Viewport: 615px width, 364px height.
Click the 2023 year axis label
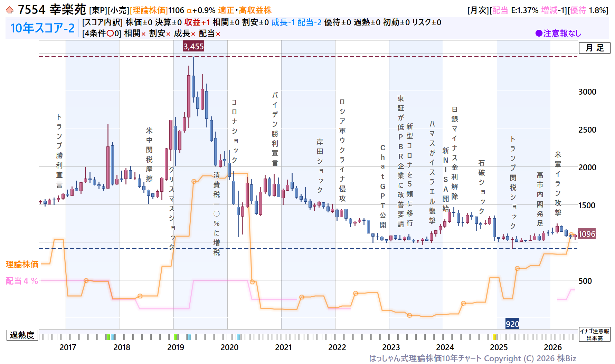[391, 347]
